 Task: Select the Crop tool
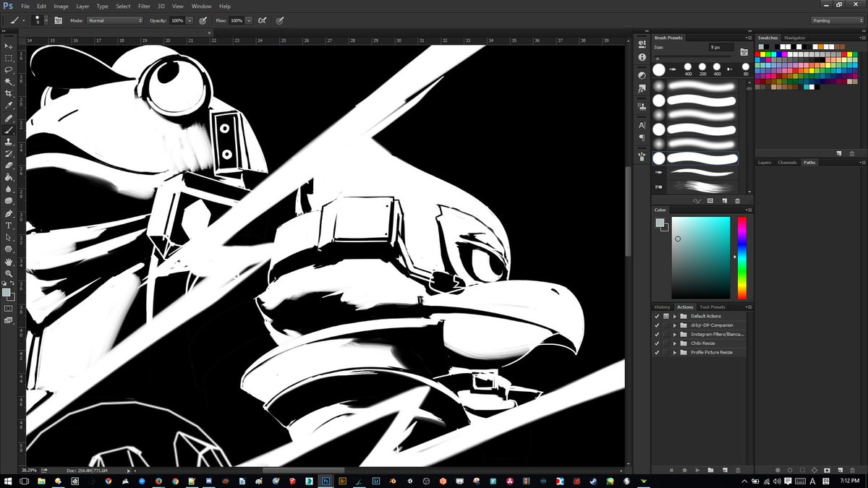click(9, 94)
